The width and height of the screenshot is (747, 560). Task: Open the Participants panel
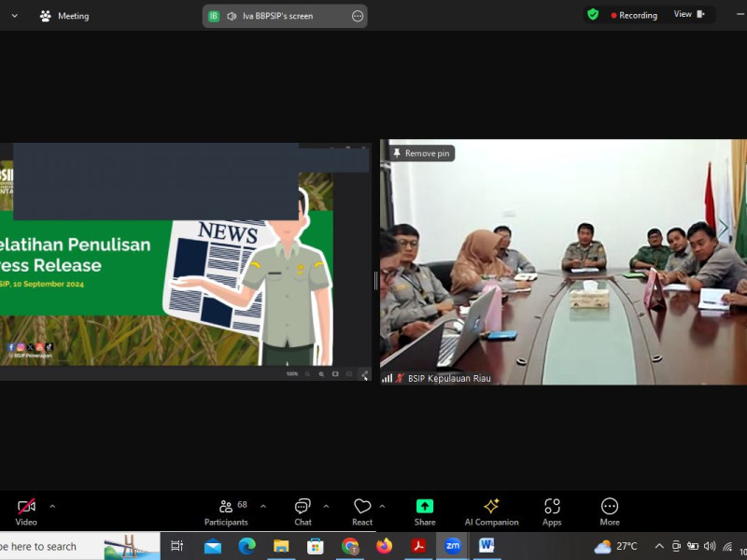tap(226, 511)
